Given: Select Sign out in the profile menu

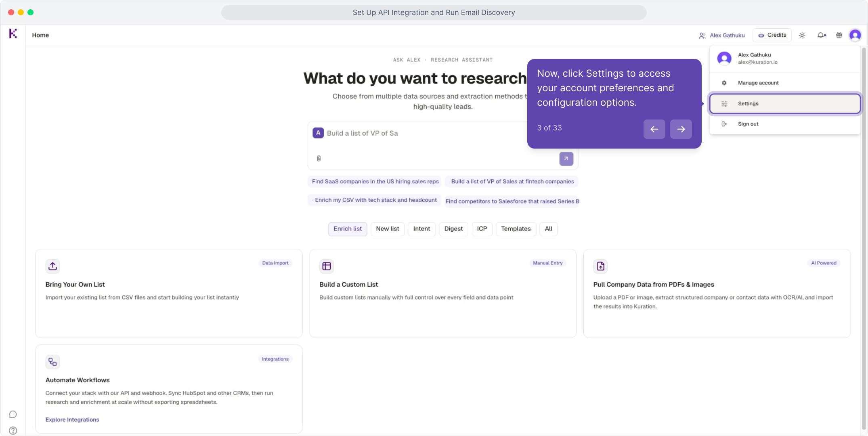Looking at the screenshot, I should (x=784, y=124).
